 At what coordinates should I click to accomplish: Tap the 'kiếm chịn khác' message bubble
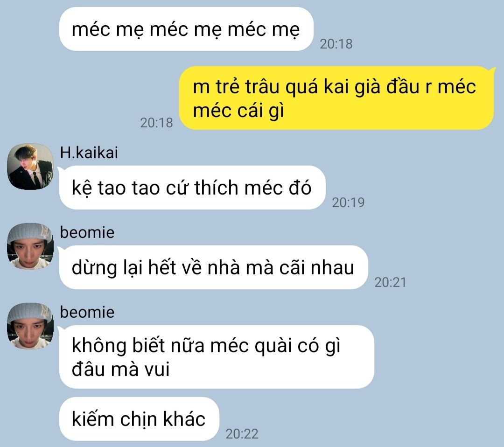[139, 419]
